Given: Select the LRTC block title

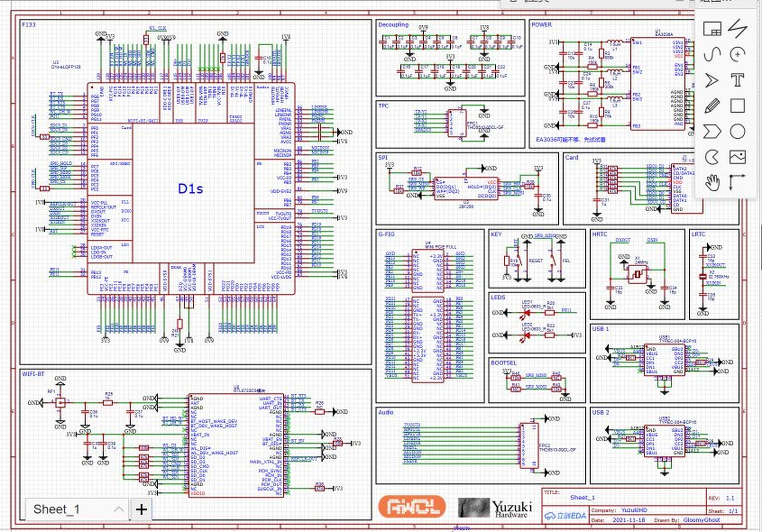Looking at the screenshot, I should [698, 234].
